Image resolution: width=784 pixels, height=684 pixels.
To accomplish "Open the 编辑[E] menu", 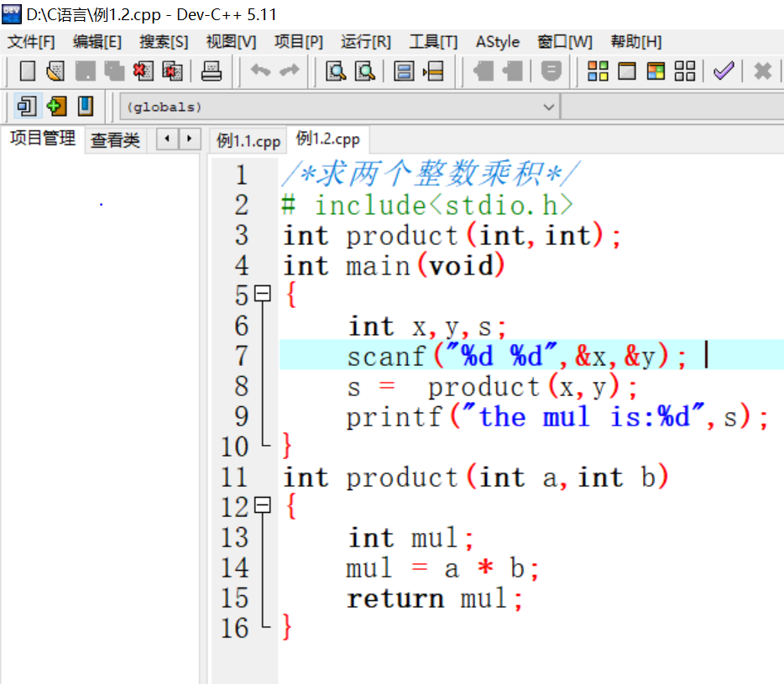I will pyautogui.click(x=97, y=42).
